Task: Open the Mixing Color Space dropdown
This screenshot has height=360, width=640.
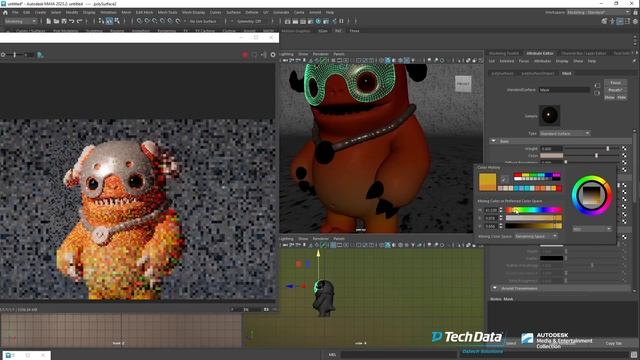Action: 536,236
